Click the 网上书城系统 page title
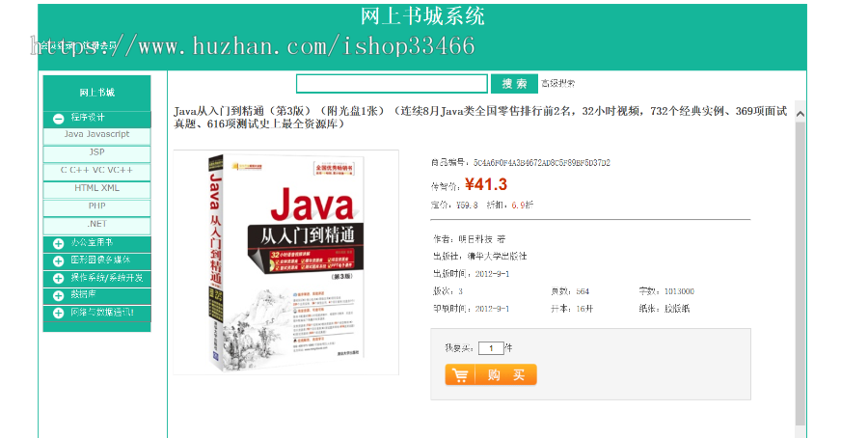Viewport: 868px width, 438px height. point(422,16)
